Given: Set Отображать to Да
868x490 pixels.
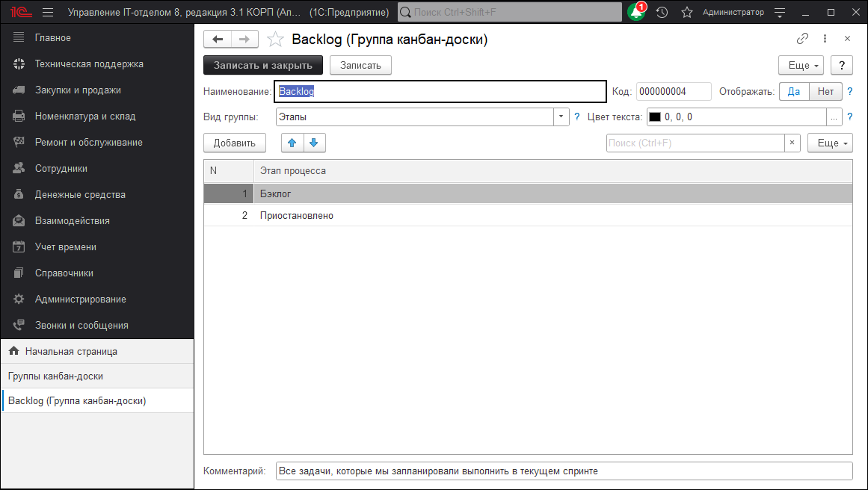Looking at the screenshot, I should point(794,92).
